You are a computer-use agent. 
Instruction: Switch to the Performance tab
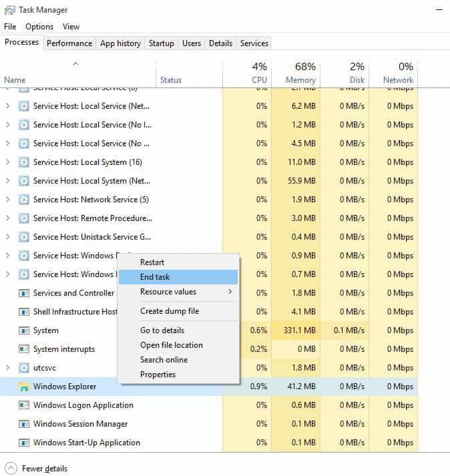coord(69,43)
